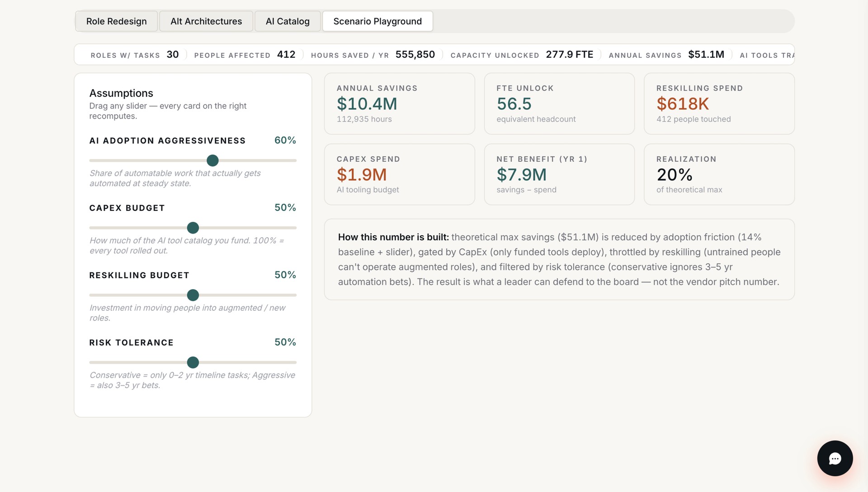Click the FTE Unlock 56.5 card
This screenshot has height=492, width=868.
pos(559,103)
